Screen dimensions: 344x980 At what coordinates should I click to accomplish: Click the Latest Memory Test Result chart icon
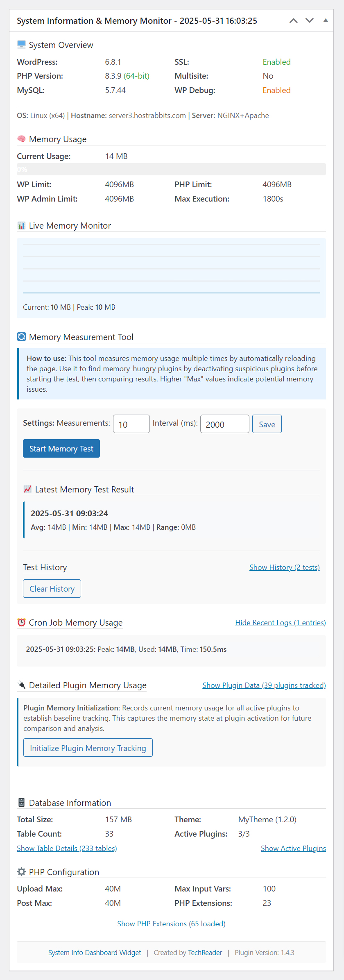pyautogui.click(x=27, y=489)
